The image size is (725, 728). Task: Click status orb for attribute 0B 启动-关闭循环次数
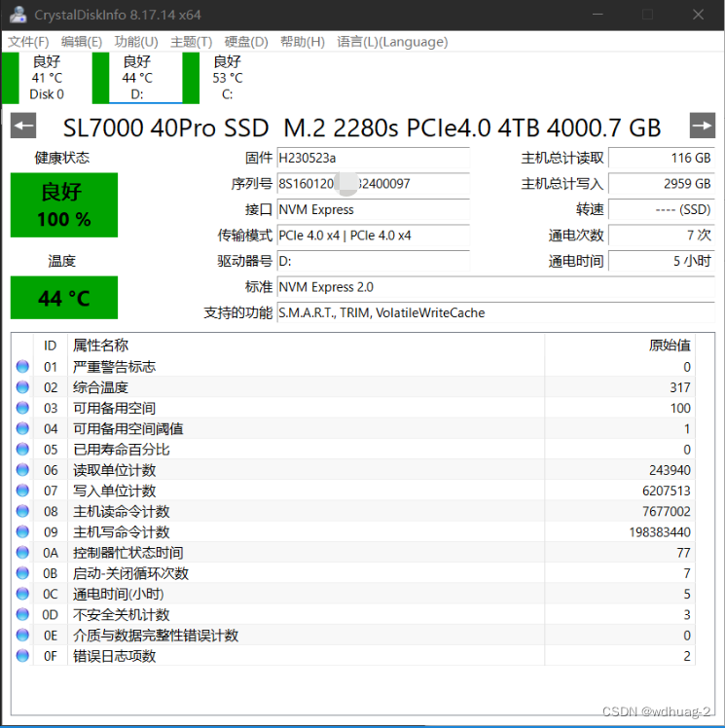[22, 573]
